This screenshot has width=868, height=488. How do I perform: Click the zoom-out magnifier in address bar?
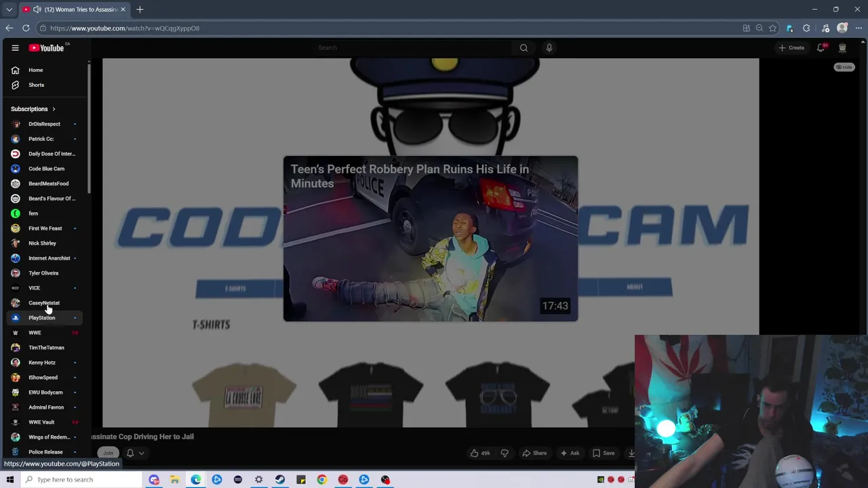pos(759,28)
